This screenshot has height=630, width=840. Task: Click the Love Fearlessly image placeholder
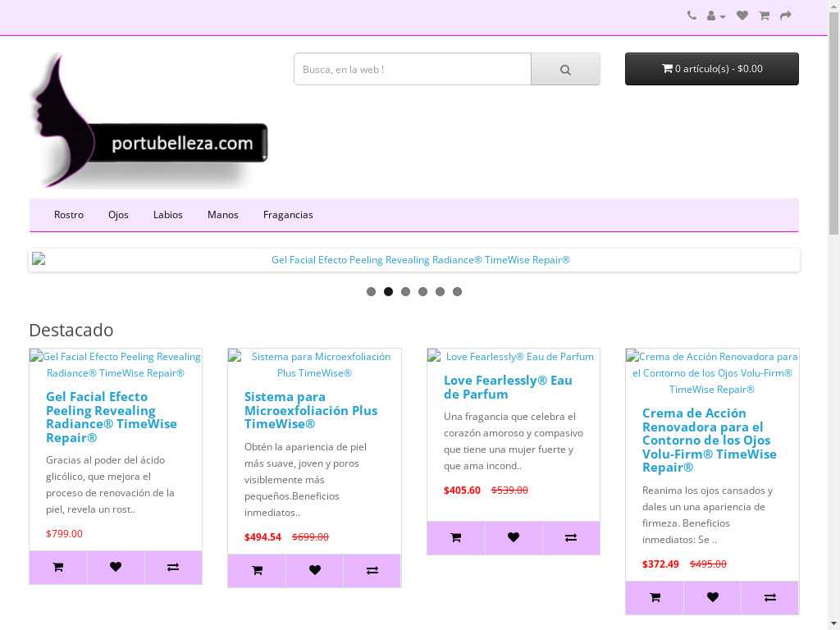tap(514, 357)
